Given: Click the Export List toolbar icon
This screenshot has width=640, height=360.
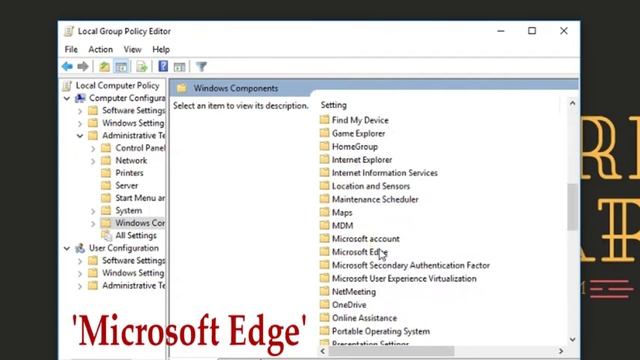Looking at the screenshot, I should [x=142, y=67].
